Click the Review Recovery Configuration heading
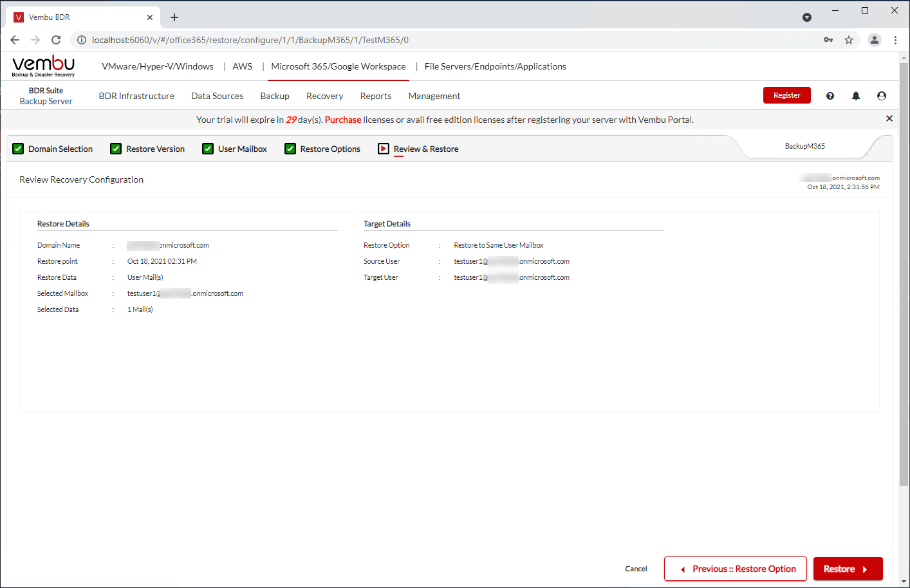The width and height of the screenshot is (910, 588). click(x=82, y=179)
